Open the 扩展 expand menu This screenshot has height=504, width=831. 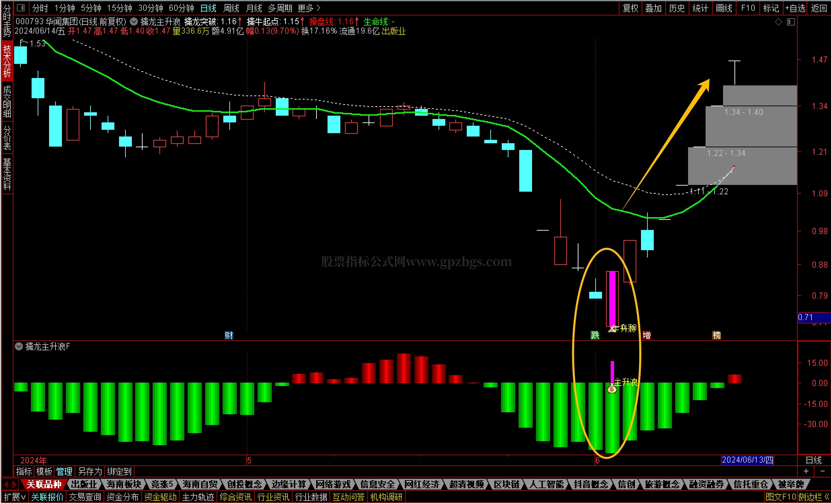pyautogui.click(x=14, y=497)
